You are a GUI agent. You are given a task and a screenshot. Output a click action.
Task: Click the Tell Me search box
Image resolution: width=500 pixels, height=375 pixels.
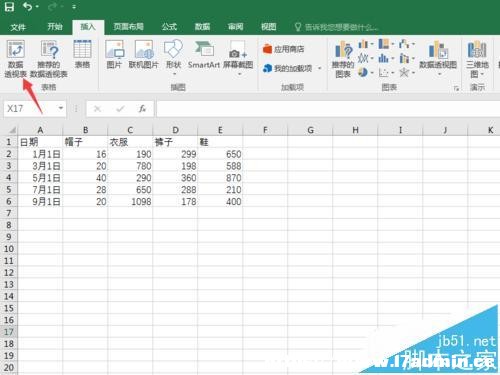click(337, 27)
